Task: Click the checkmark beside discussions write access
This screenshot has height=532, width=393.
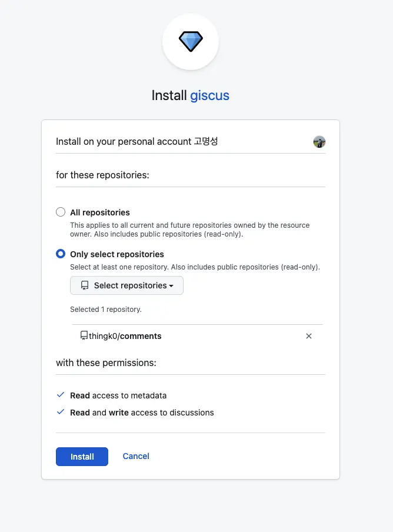Action: pyautogui.click(x=61, y=412)
